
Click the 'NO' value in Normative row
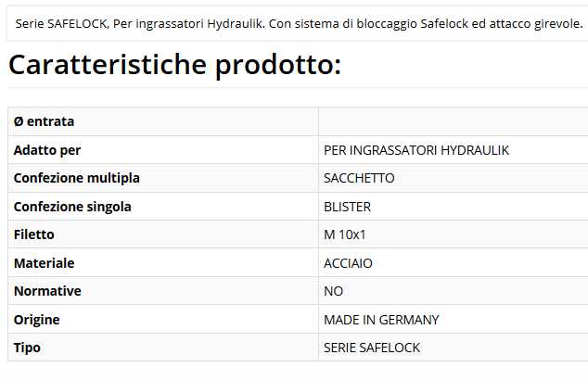coord(334,291)
